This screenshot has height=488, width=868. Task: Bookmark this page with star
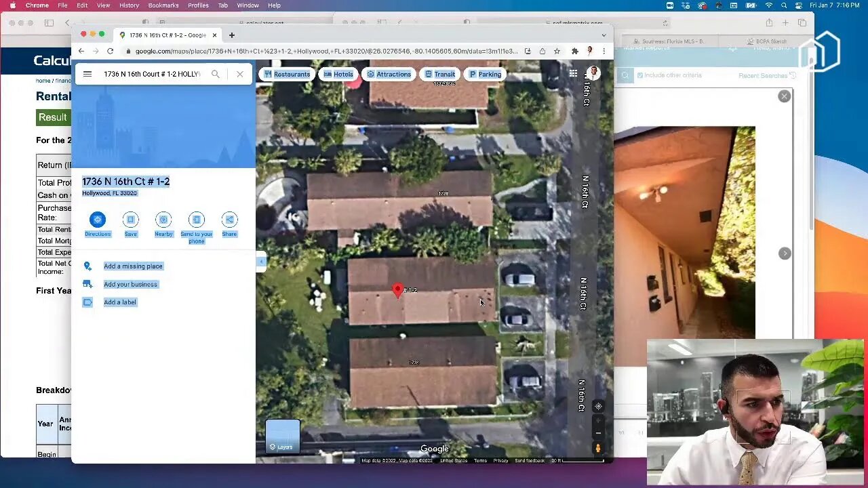557,51
